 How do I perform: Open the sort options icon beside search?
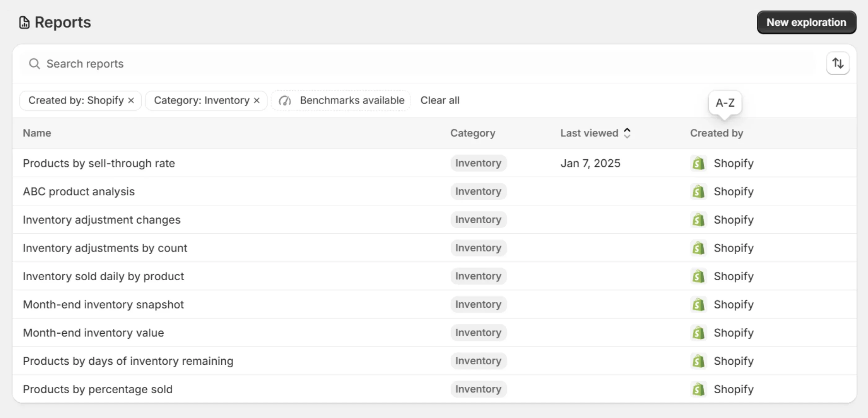(838, 63)
